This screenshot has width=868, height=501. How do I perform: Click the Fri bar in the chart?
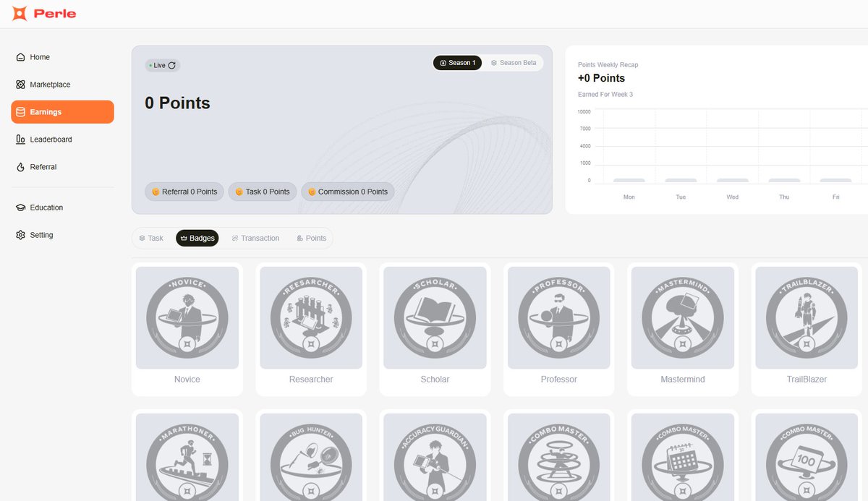pos(835,180)
